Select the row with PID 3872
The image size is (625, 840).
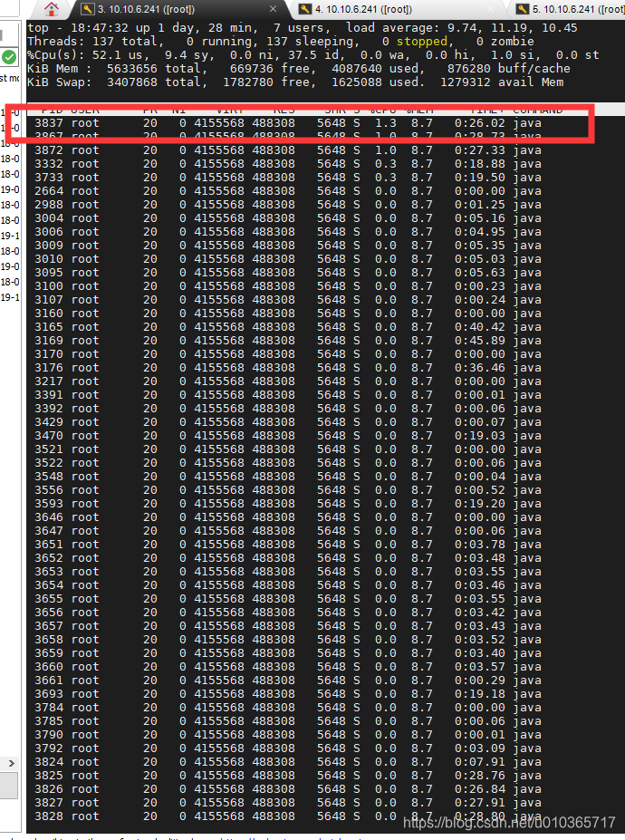288,150
